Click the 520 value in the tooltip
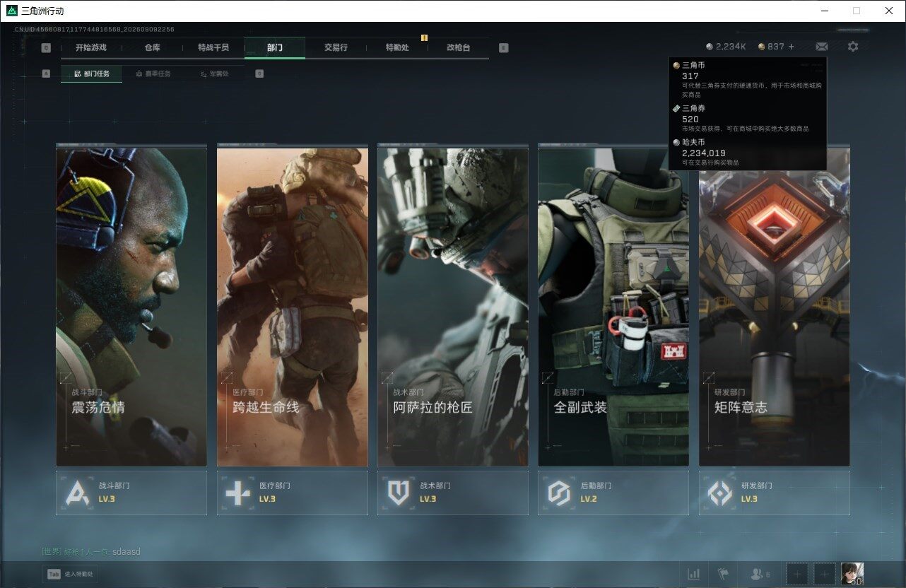The width and height of the screenshot is (906, 588). click(690, 119)
